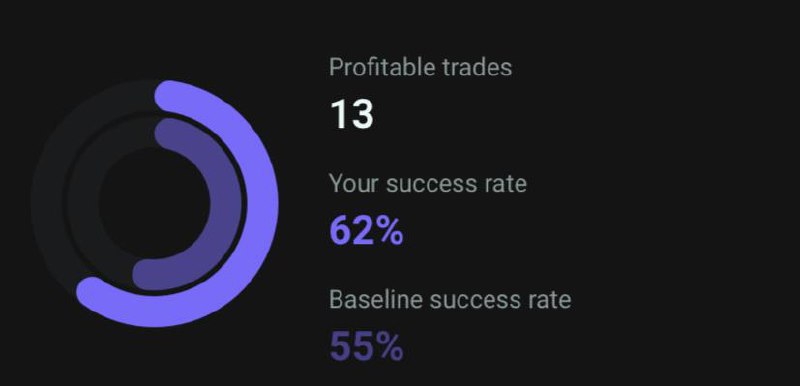Click the 55% baseline rate value
Image resolution: width=800 pixels, height=386 pixels.
[366, 347]
